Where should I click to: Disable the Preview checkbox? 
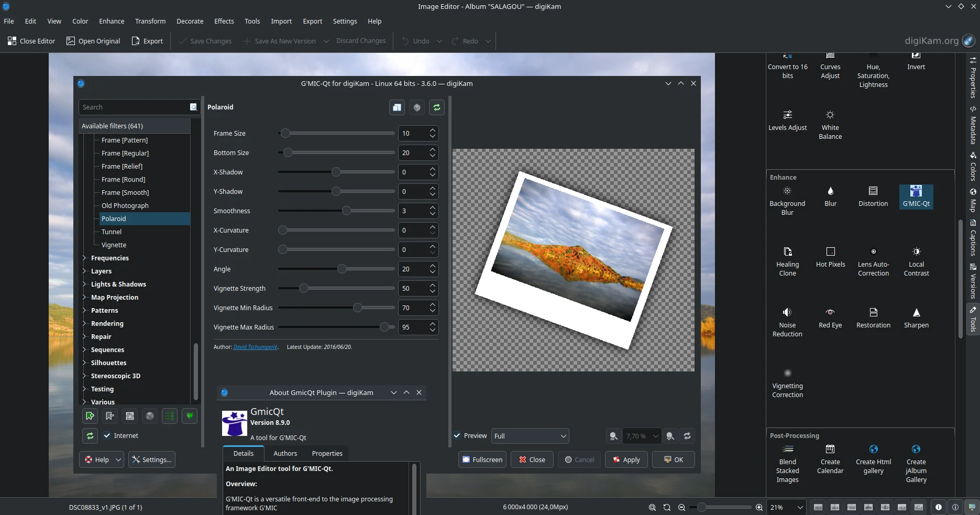point(457,435)
